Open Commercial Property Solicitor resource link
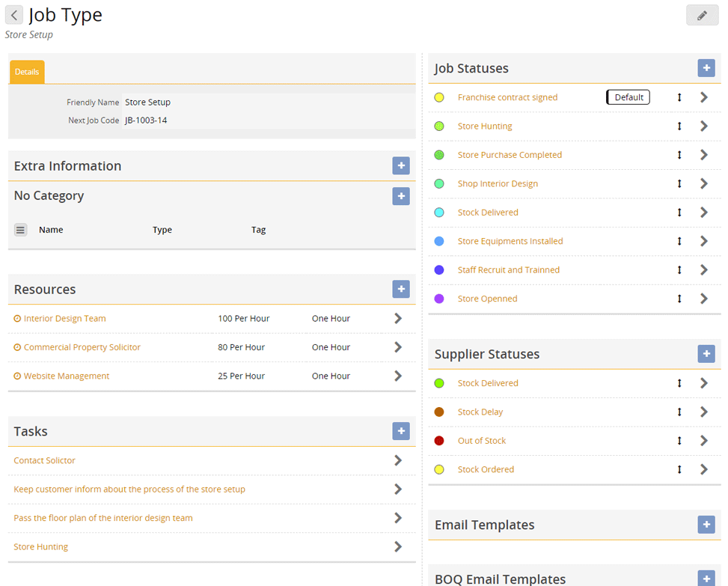Image resolution: width=728 pixels, height=586 pixels. coord(82,347)
